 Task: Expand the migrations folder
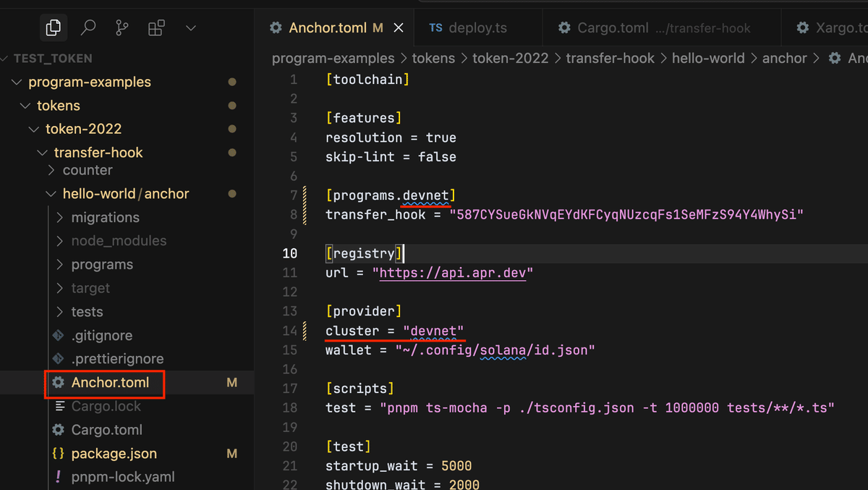pyautogui.click(x=60, y=218)
